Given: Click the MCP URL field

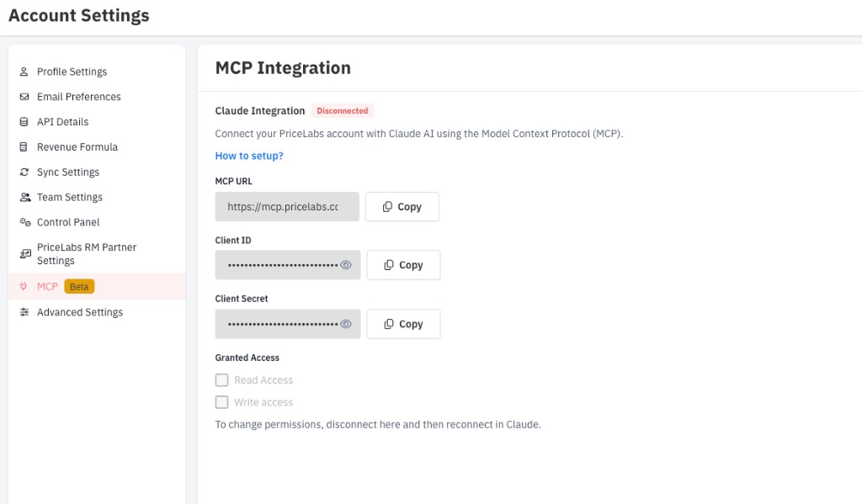Looking at the screenshot, I should pos(287,207).
